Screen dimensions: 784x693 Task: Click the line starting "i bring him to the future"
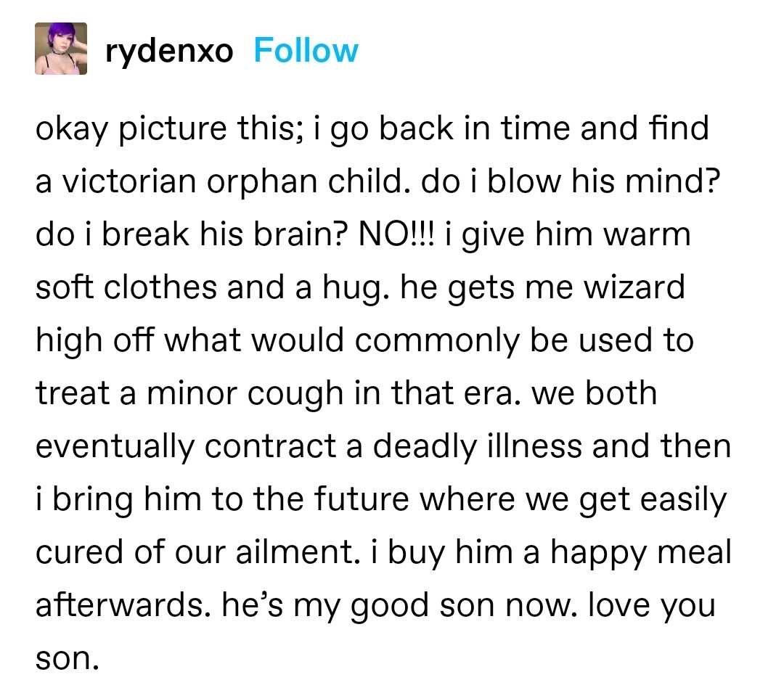[x=380, y=499]
